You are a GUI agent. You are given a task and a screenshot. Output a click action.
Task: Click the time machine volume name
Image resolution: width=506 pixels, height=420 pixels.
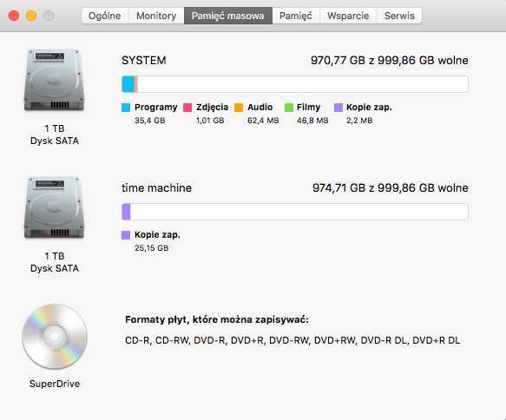point(156,187)
